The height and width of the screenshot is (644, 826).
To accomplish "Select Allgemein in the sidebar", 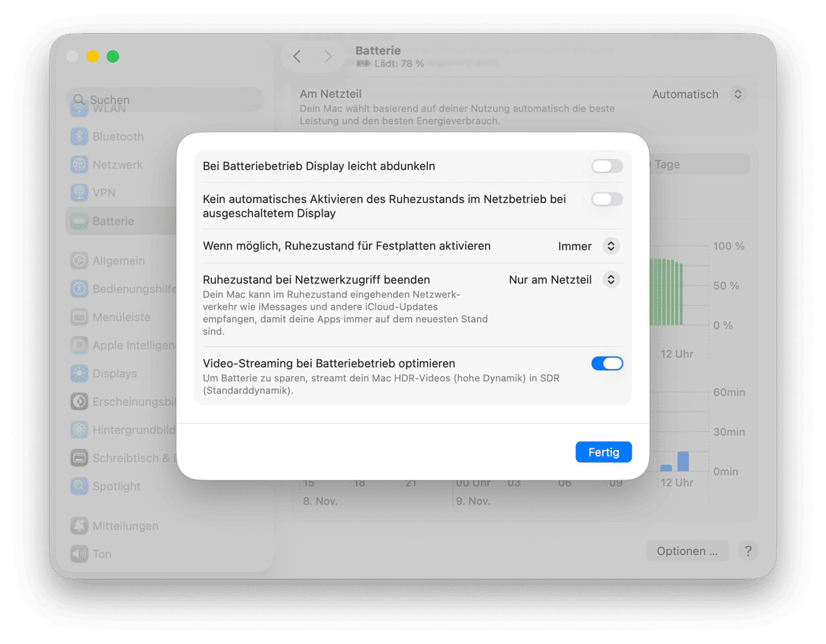I will (x=118, y=261).
